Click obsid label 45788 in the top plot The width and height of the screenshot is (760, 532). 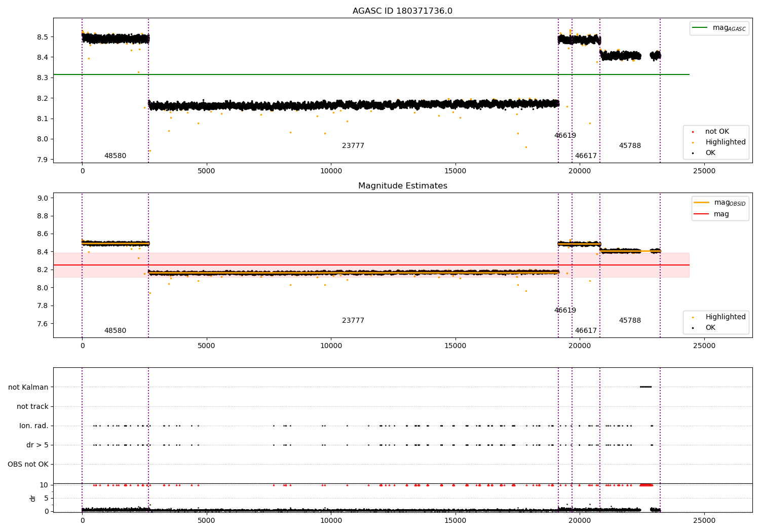tap(630, 146)
